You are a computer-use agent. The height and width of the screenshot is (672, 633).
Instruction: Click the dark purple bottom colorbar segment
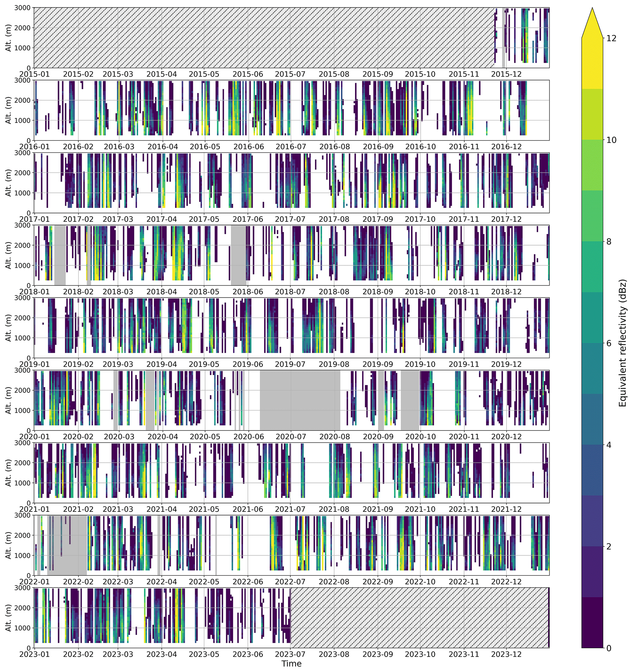[592, 622]
